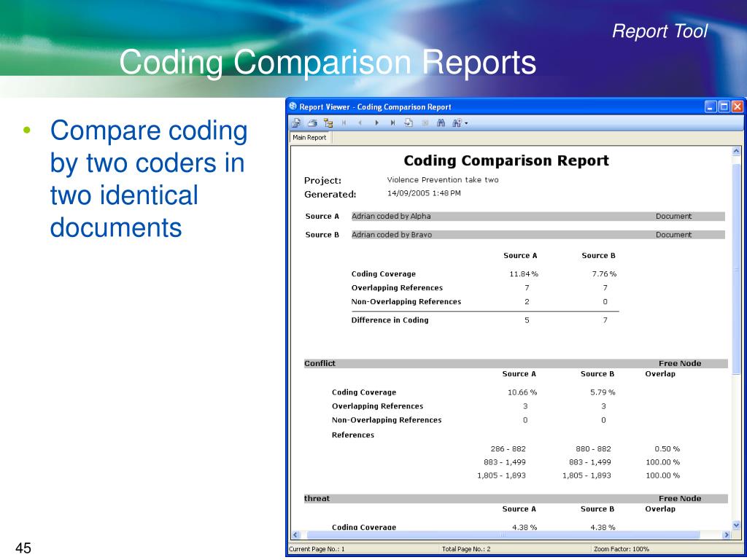The width and height of the screenshot is (747, 560).
Task: Click the horizontal scrollbar thumb
Action: click(x=503, y=534)
